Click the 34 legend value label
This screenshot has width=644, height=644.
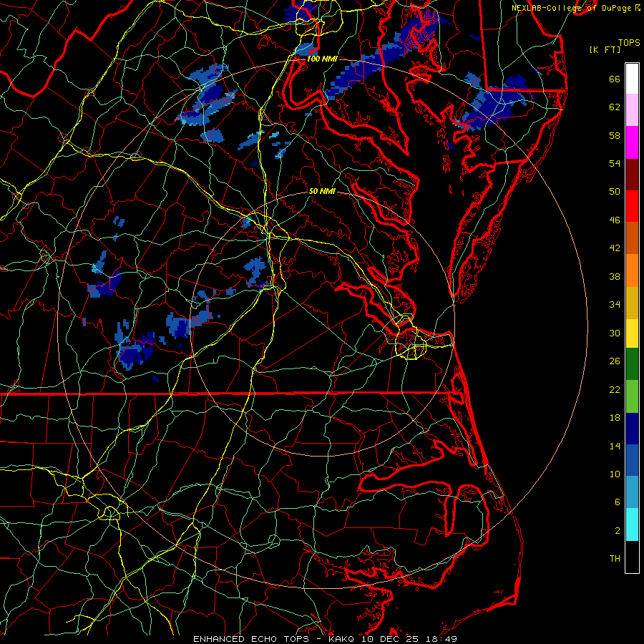[615, 305]
